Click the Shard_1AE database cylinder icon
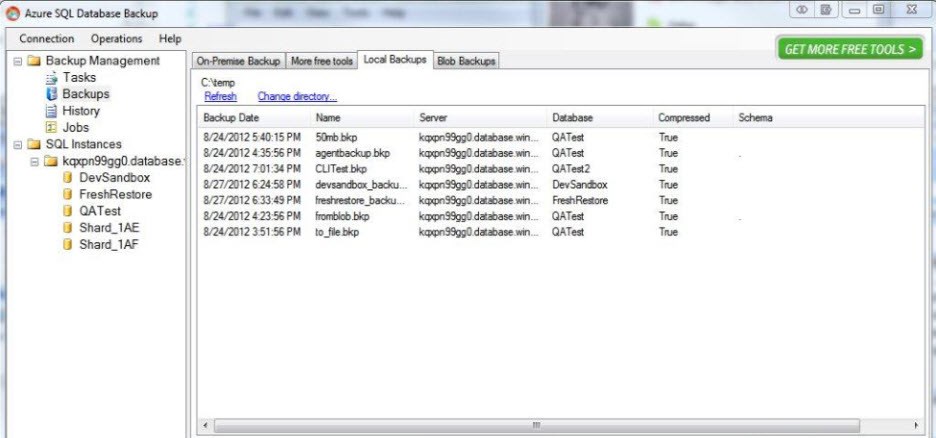Image resolution: width=936 pixels, height=438 pixels. (x=67, y=228)
